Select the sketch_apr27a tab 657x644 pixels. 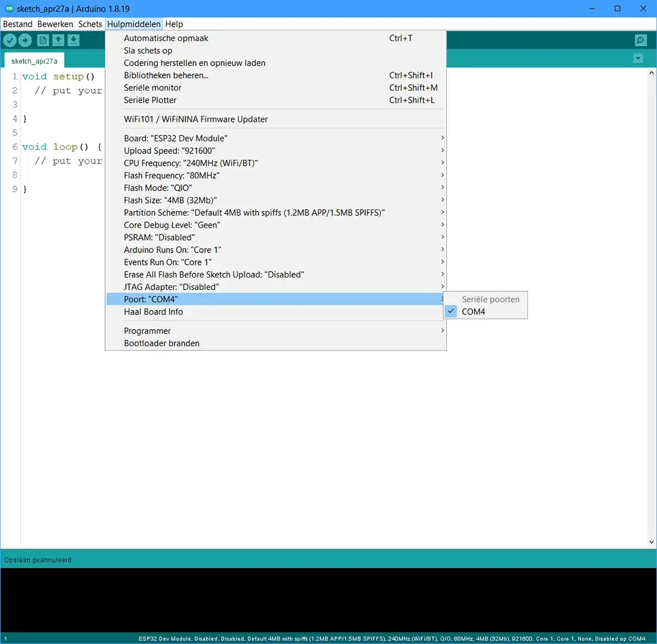35,61
